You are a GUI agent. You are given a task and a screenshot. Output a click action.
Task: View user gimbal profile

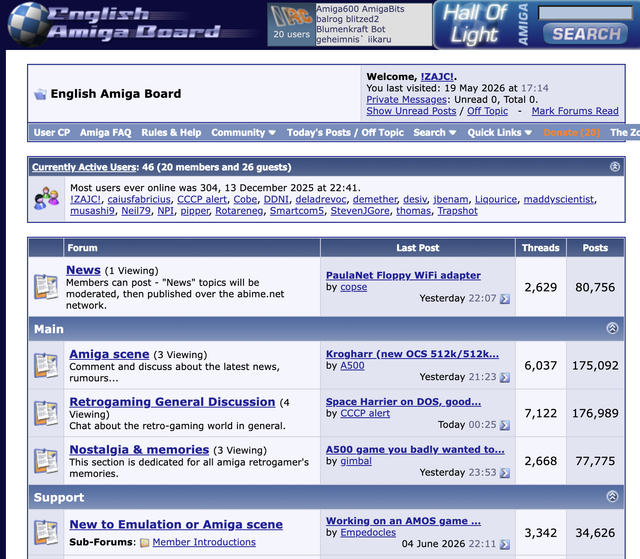pyautogui.click(x=356, y=461)
